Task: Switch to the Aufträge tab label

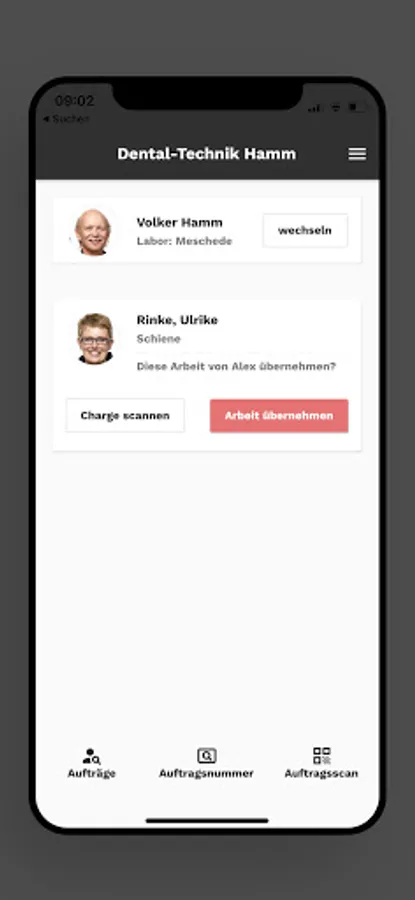Action: 91,773
